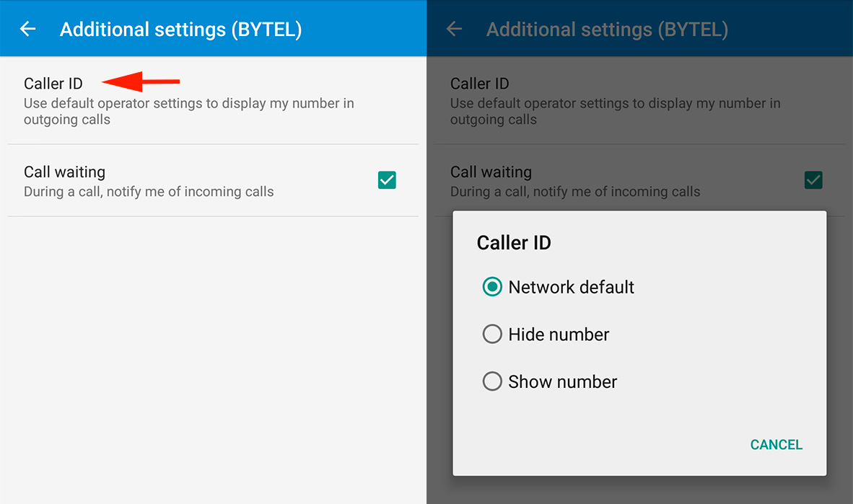Click the "Network default" option text
The width and height of the screenshot is (853, 504).
coord(571,287)
